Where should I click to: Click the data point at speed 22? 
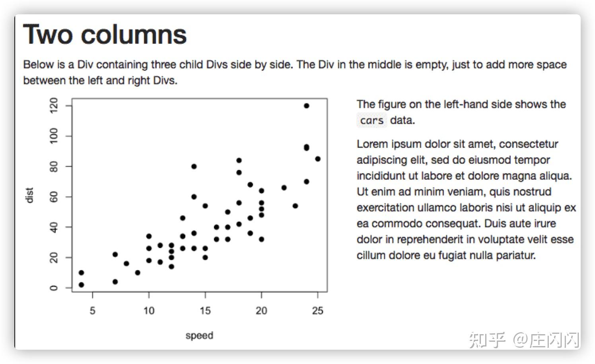pyautogui.click(x=284, y=188)
